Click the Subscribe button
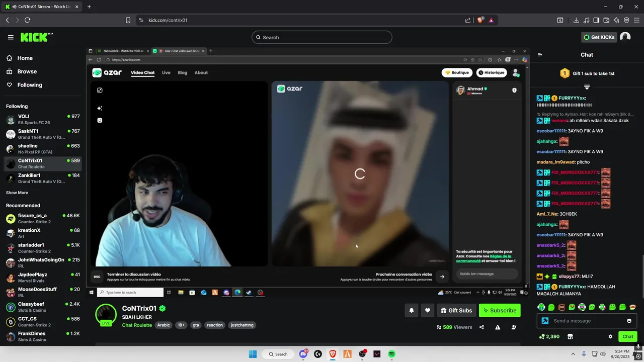This screenshot has width=644, height=362. pos(500,311)
